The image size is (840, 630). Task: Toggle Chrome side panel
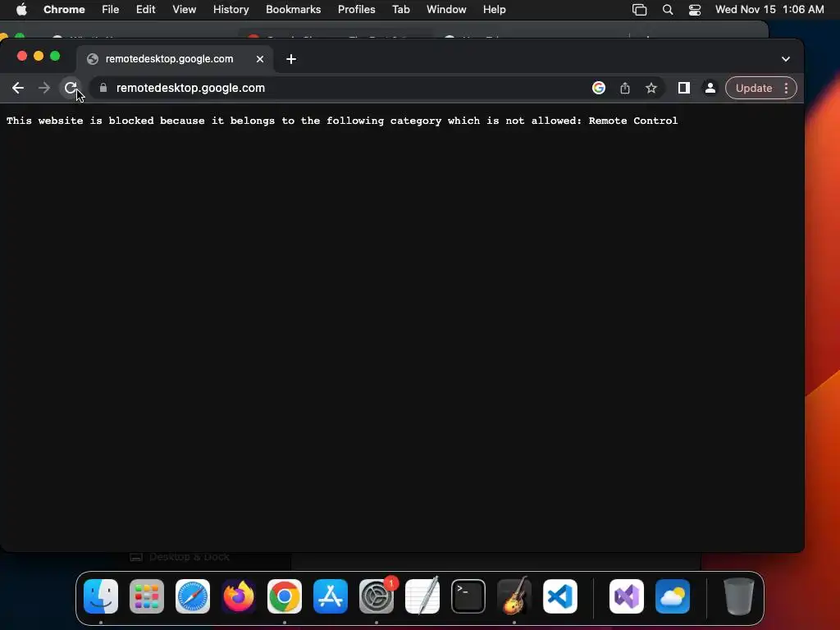pyautogui.click(x=683, y=88)
